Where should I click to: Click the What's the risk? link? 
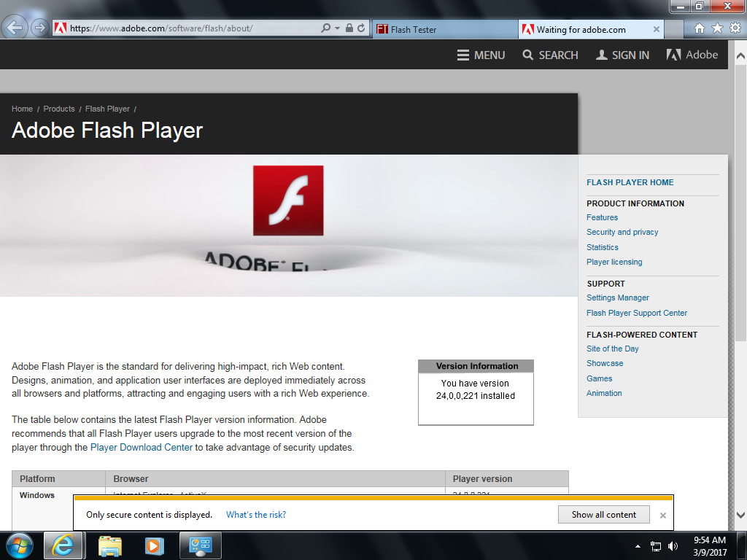(x=256, y=515)
